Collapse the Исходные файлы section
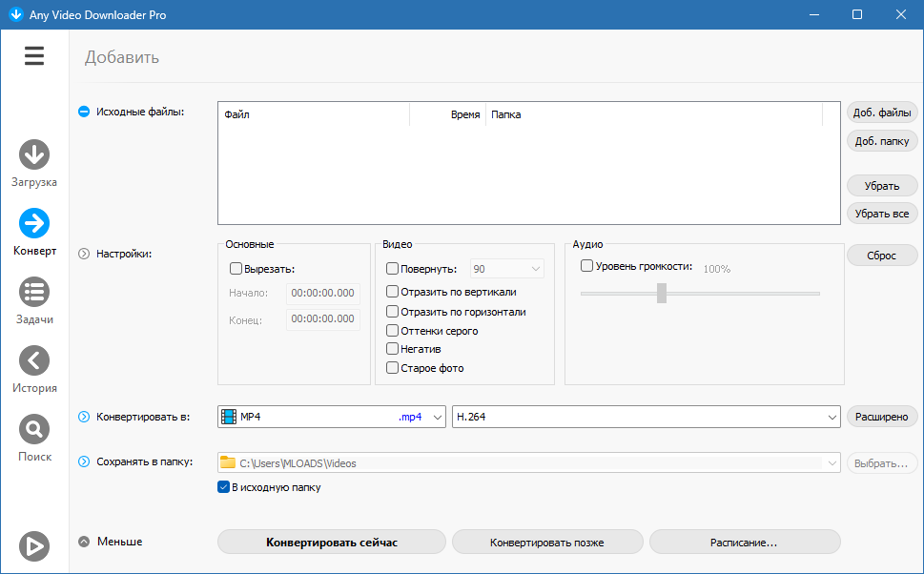Viewport: 924px width, 574px height. click(84, 112)
